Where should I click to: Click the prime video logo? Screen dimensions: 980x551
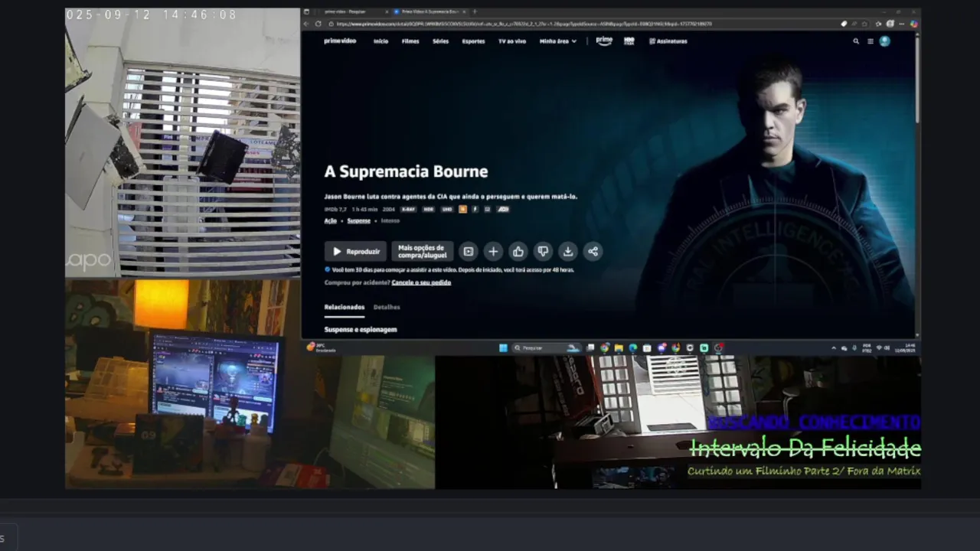340,41
